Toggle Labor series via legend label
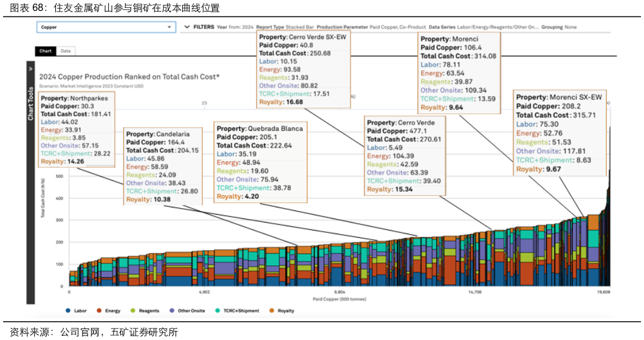Viewport: 644px width, 340px height. pyautogui.click(x=80, y=311)
